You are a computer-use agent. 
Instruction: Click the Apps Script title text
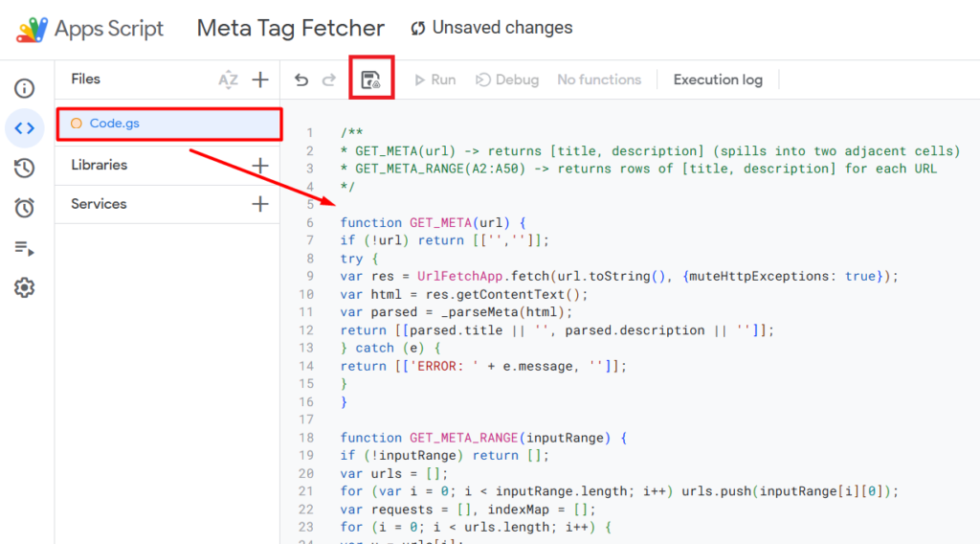click(x=109, y=29)
